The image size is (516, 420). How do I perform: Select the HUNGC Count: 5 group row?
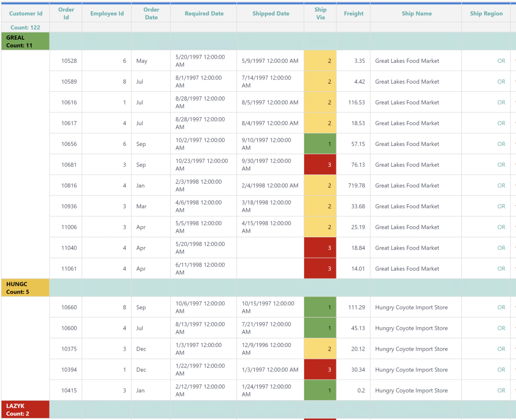coord(26,288)
